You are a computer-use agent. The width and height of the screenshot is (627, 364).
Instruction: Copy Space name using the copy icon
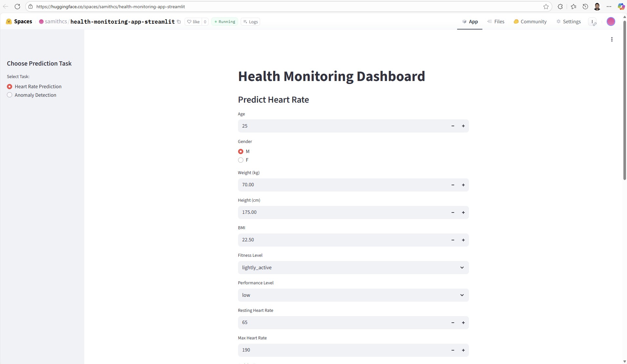coord(179,22)
